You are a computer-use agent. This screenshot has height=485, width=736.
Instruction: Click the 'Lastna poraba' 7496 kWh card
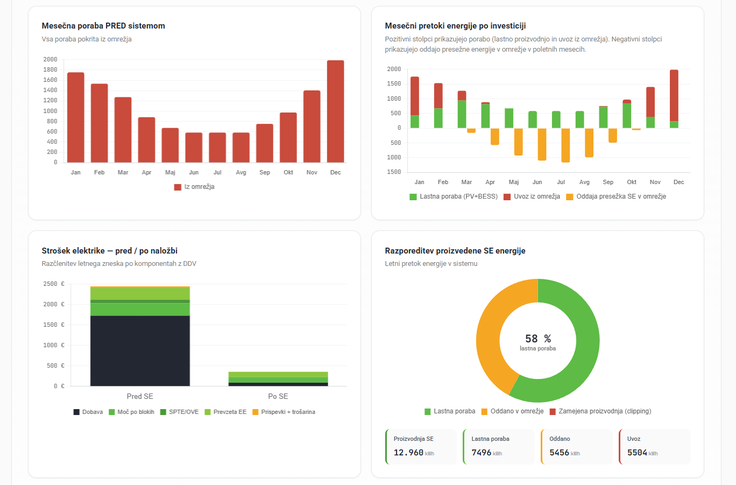(498, 447)
